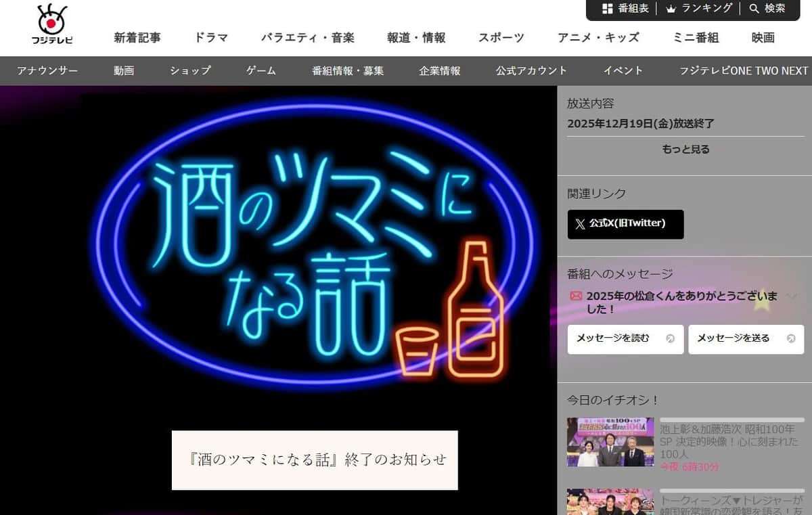Open the 公式アカウント menu entry

pos(531,70)
